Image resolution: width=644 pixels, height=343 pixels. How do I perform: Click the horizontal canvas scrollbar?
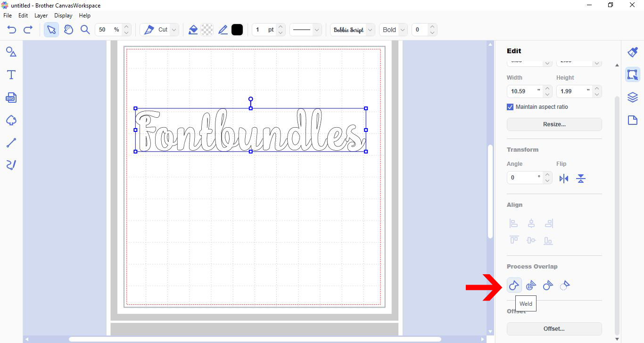(x=255, y=339)
